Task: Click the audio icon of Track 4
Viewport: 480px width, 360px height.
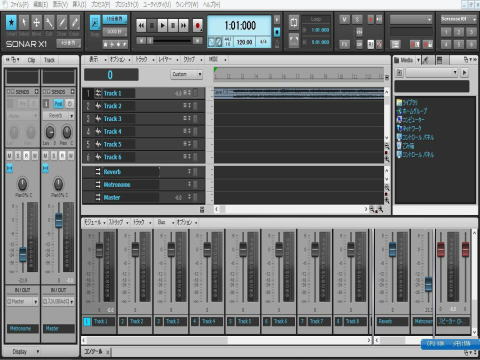Action: pos(98,131)
